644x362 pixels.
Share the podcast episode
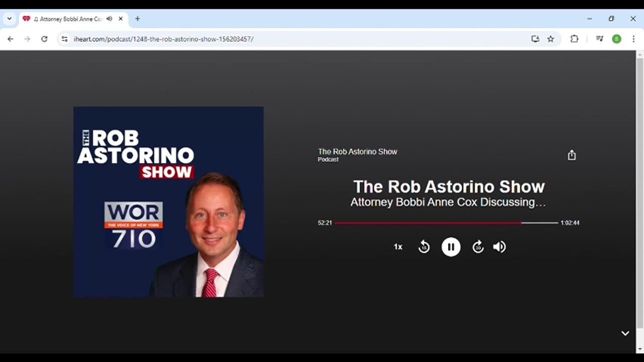(572, 155)
